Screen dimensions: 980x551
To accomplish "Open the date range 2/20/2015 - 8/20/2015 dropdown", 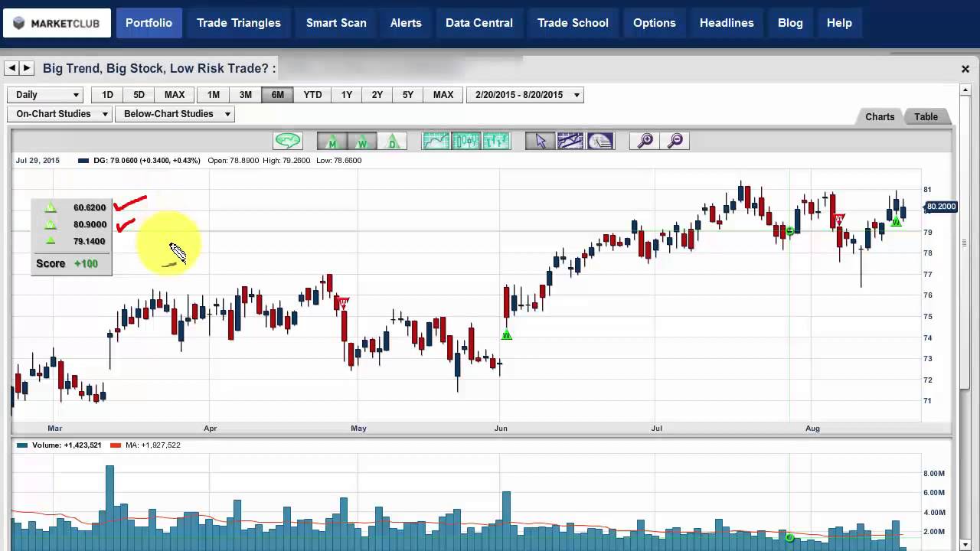I will [526, 95].
